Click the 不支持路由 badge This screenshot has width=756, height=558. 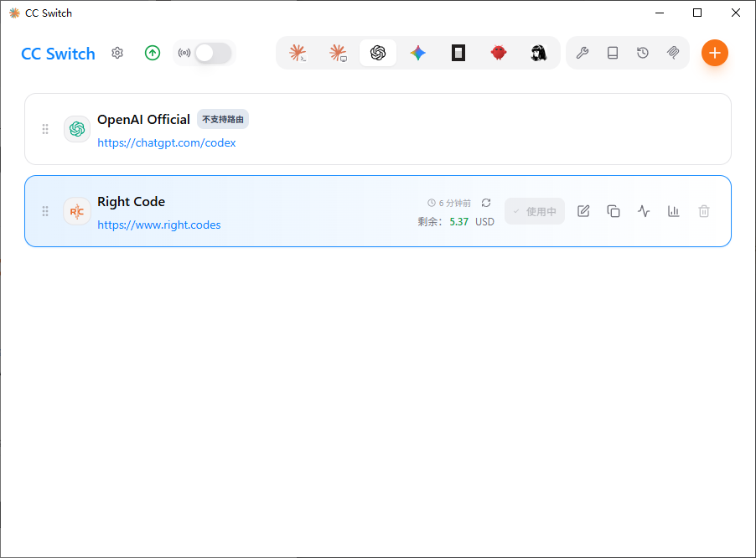pyautogui.click(x=223, y=119)
